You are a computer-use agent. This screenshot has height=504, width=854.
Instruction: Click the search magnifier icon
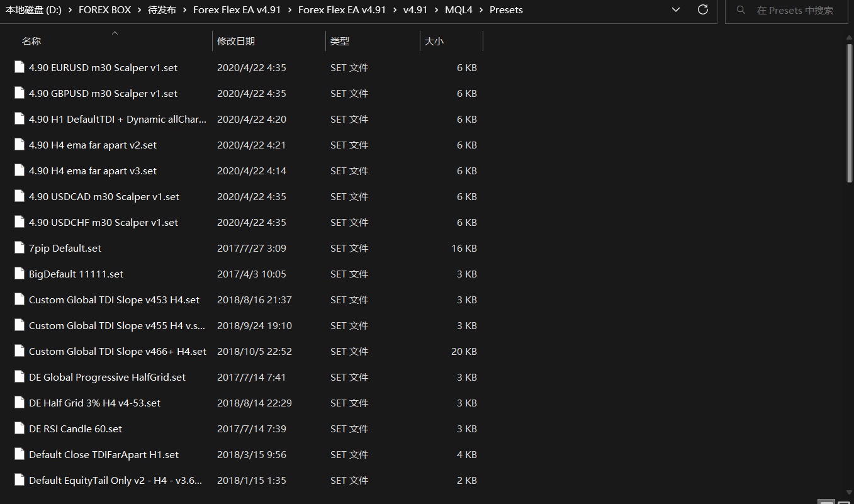[741, 10]
